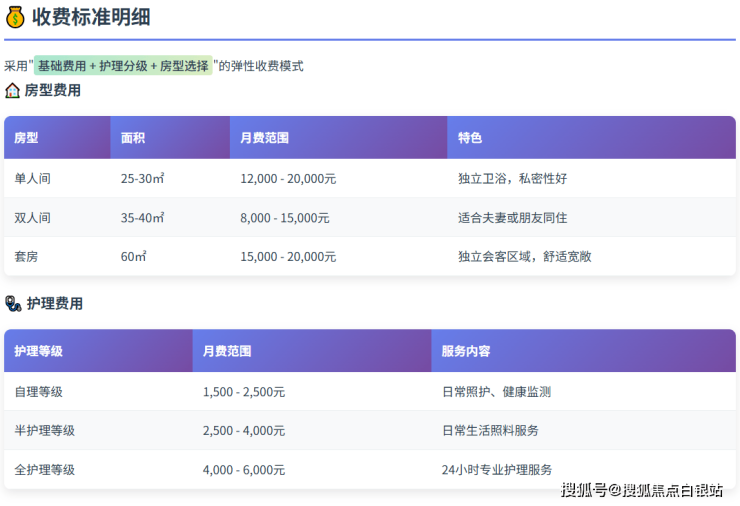Select the 全护理等级 row label
The width and height of the screenshot is (740, 506).
[44, 469]
